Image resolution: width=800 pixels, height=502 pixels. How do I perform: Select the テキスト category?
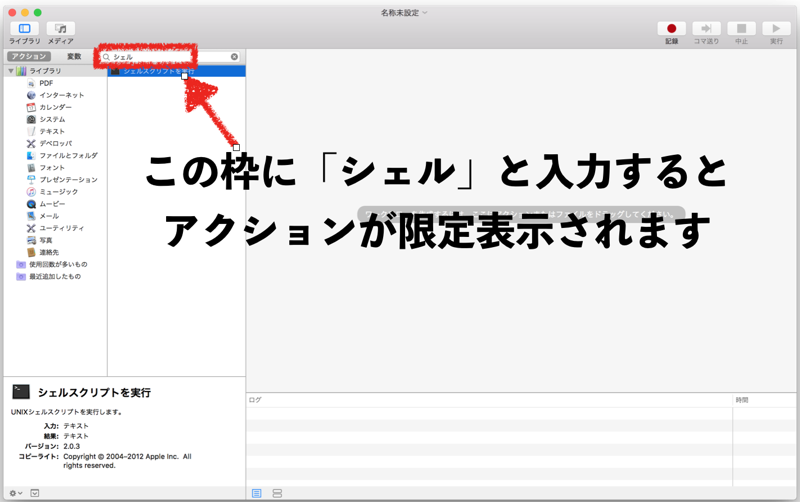click(x=52, y=132)
